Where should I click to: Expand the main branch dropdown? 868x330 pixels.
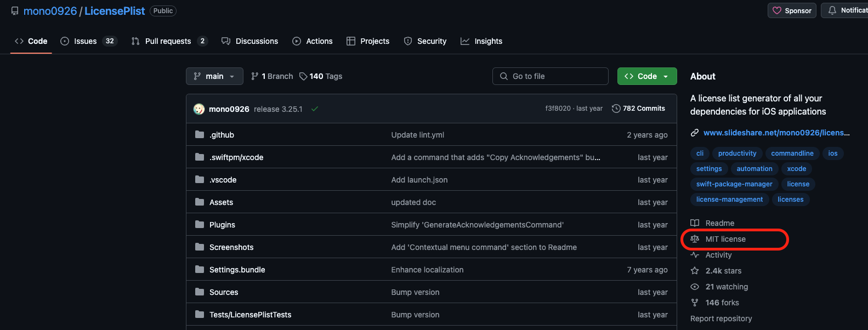(x=214, y=76)
